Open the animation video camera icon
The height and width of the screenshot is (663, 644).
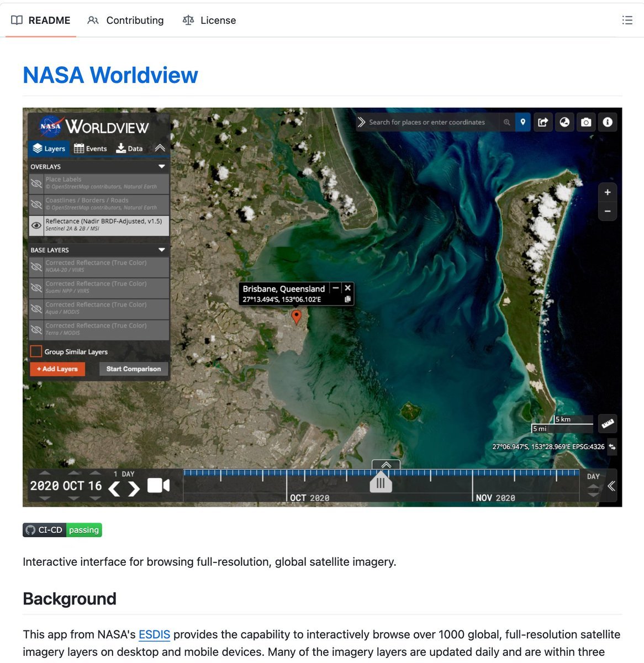tap(158, 486)
